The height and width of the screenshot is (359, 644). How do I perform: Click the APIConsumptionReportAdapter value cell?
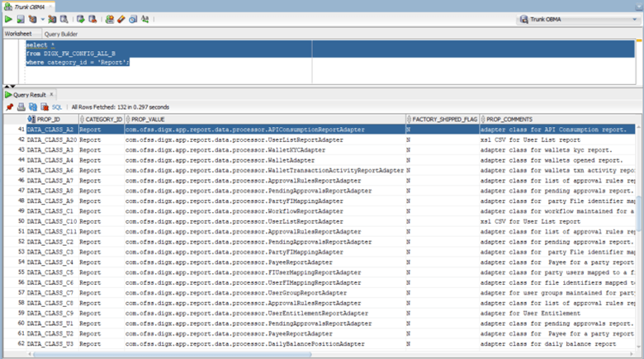[x=265, y=130]
